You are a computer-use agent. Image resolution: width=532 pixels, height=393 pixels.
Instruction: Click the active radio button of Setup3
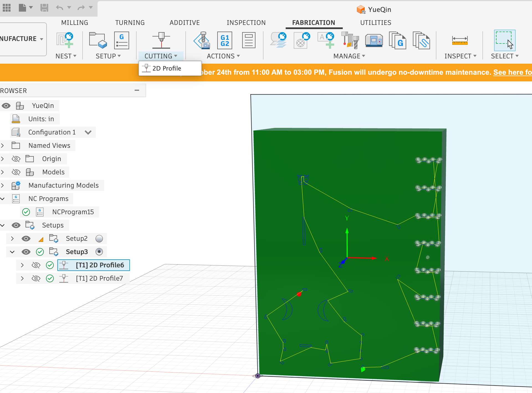(x=99, y=252)
